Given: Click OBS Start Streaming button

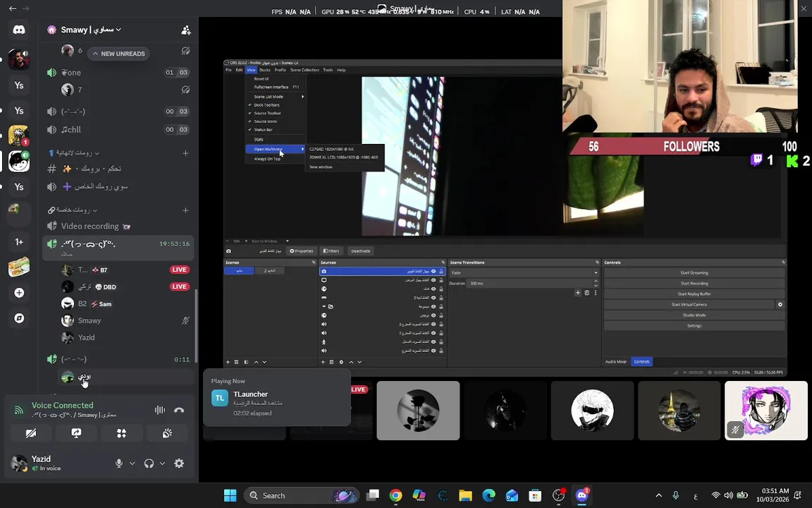Looking at the screenshot, I should [x=694, y=272].
